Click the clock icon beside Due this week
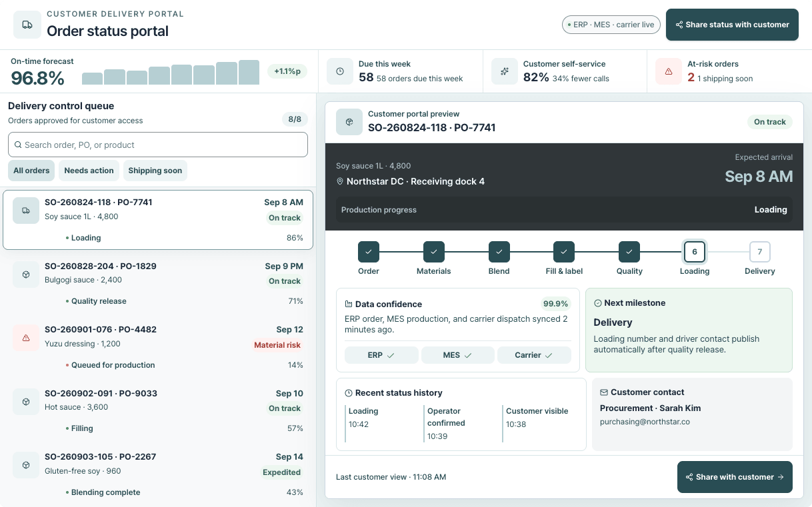This screenshot has width=812, height=507. (x=340, y=71)
